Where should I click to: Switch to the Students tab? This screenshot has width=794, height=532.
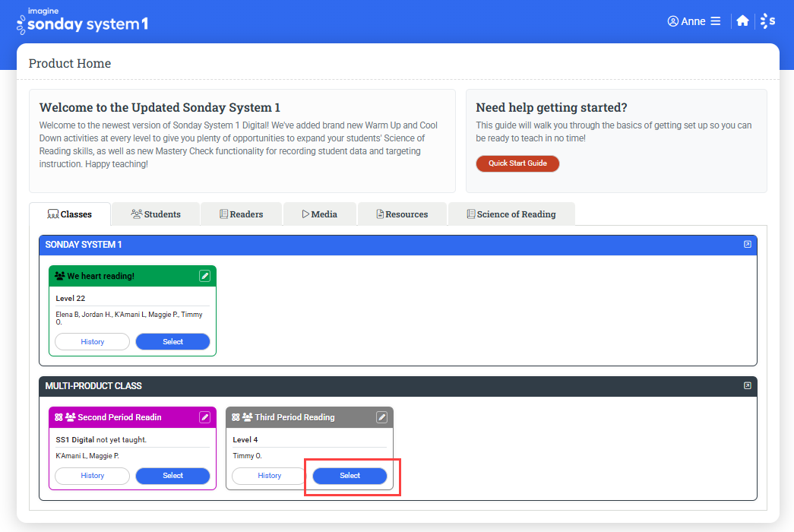tap(156, 214)
